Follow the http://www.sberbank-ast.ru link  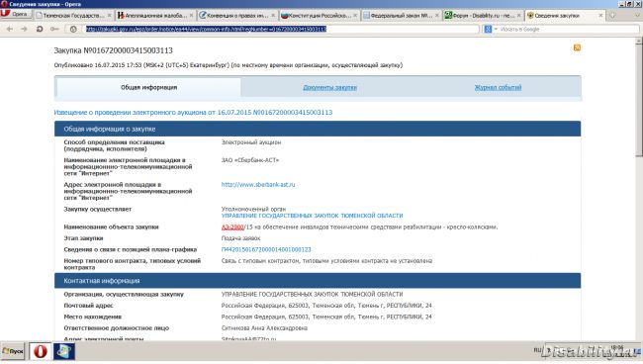tap(258, 184)
